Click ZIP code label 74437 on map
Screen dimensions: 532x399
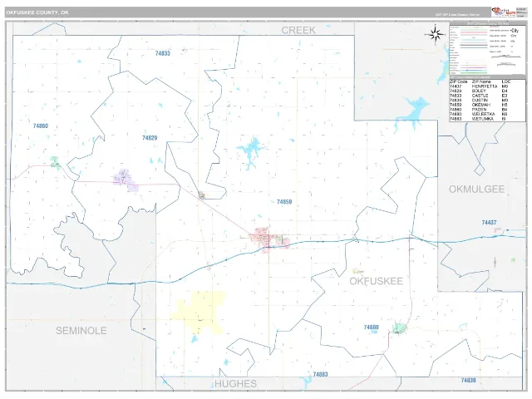tap(490, 223)
